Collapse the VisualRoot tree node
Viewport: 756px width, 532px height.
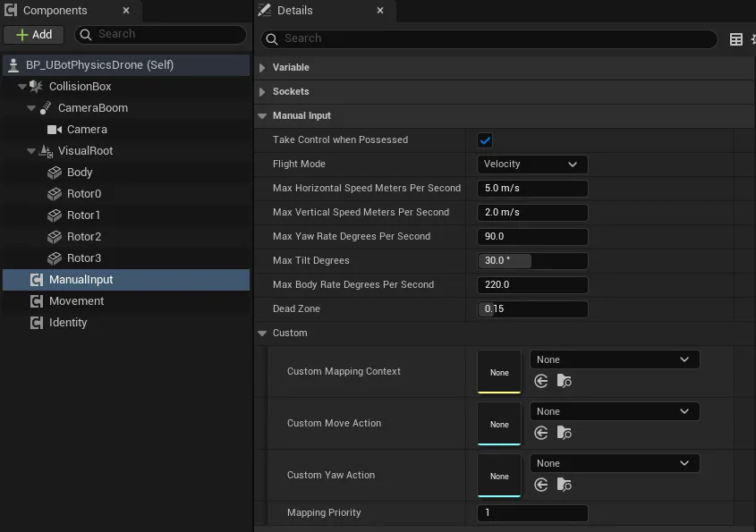coord(31,151)
